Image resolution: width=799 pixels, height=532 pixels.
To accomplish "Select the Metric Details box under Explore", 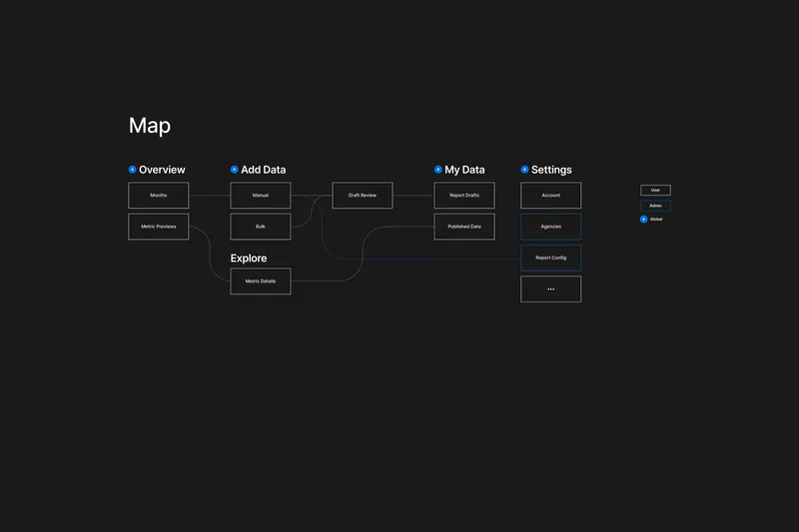I will coord(261,281).
